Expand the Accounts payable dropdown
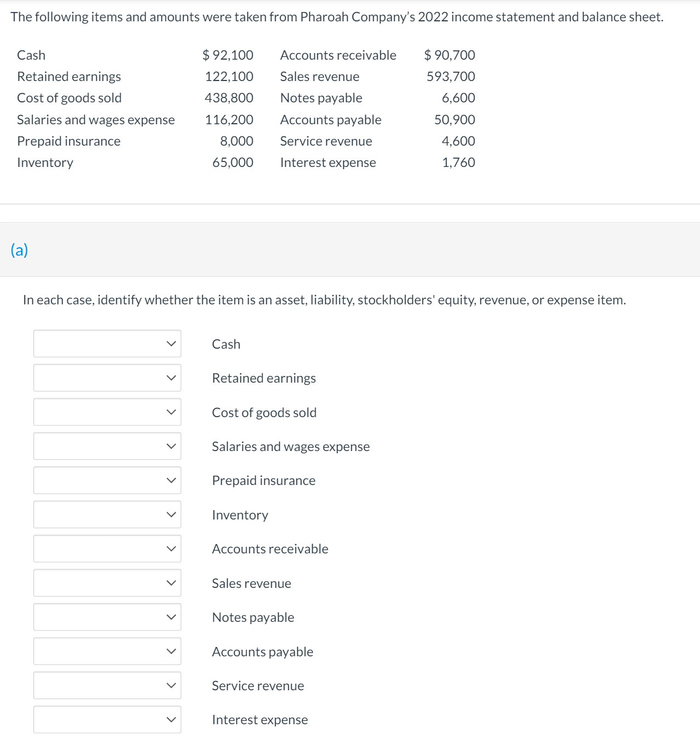This screenshot has height=745, width=700. pyautogui.click(x=107, y=651)
